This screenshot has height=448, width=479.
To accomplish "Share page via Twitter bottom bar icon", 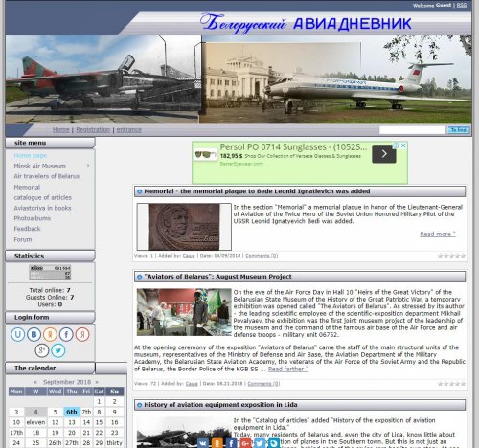I will pyautogui.click(x=260, y=443).
